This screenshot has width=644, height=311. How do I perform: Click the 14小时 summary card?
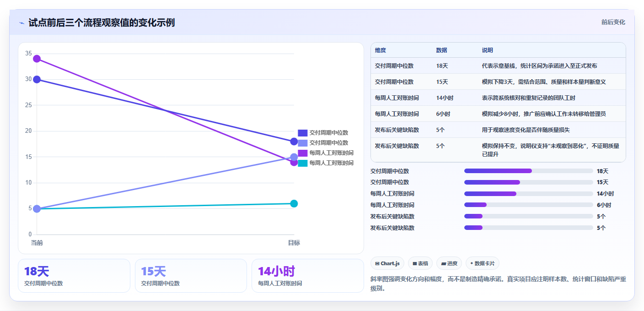[308, 276]
